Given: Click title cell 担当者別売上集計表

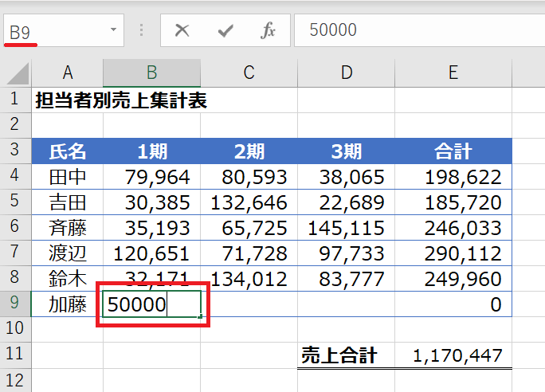Looking at the screenshot, I should tap(121, 100).
